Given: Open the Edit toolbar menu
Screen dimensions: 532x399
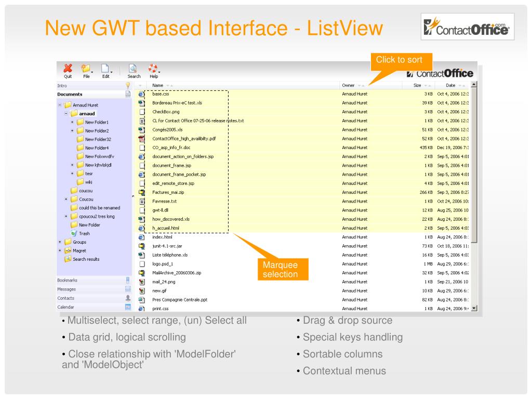Looking at the screenshot, I should (105, 69).
